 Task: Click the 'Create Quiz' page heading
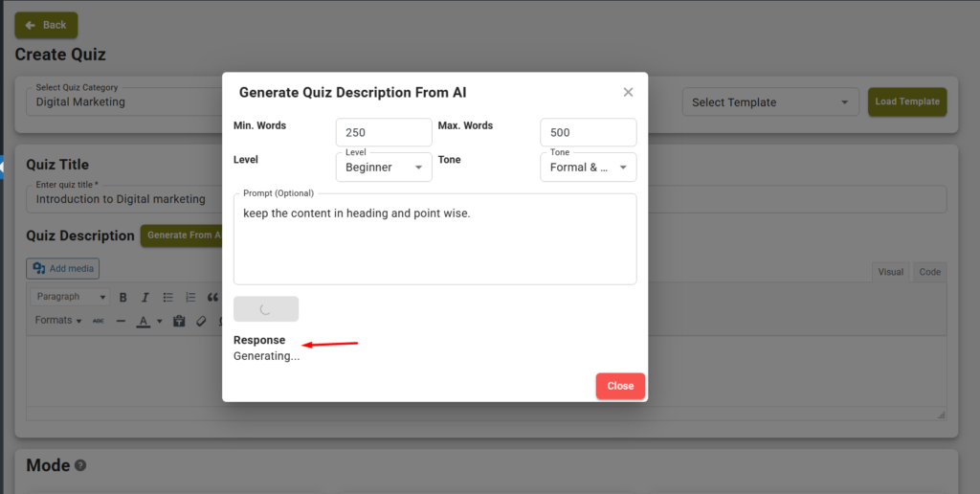coord(60,55)
